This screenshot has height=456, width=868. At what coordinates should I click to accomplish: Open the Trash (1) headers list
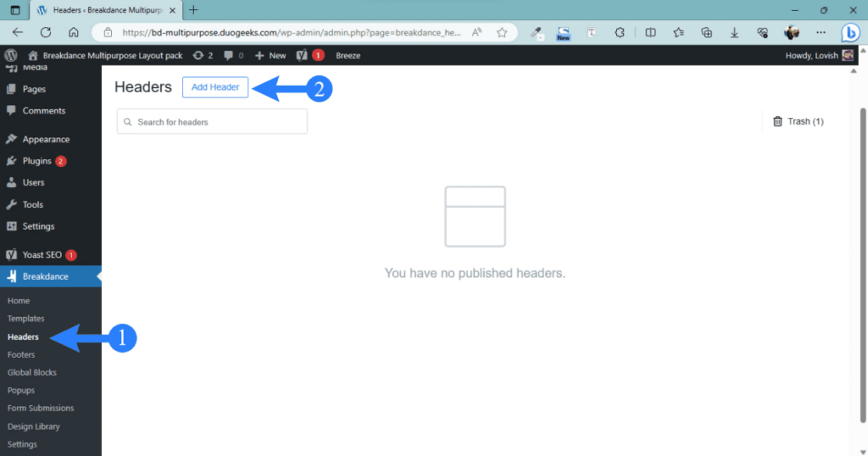click(798, 121)
